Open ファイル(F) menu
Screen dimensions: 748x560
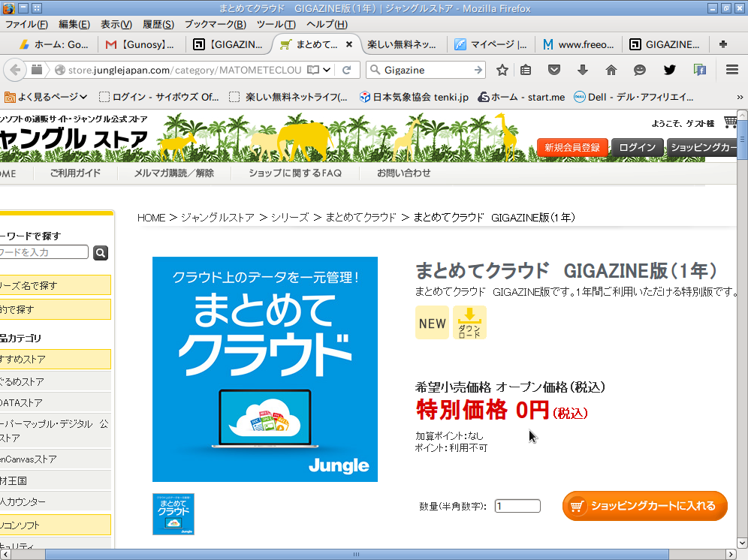pyautogui.click(x=27, y=24)
